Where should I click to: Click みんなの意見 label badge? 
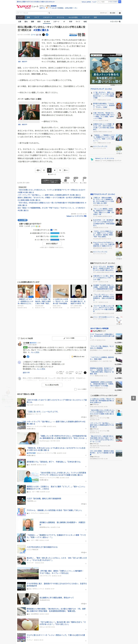click(x=23, y=220)
